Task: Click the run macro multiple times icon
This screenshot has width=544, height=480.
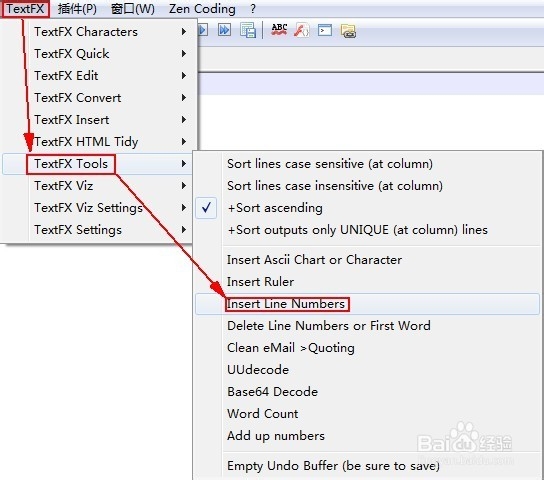Action: tap(224, 30)
